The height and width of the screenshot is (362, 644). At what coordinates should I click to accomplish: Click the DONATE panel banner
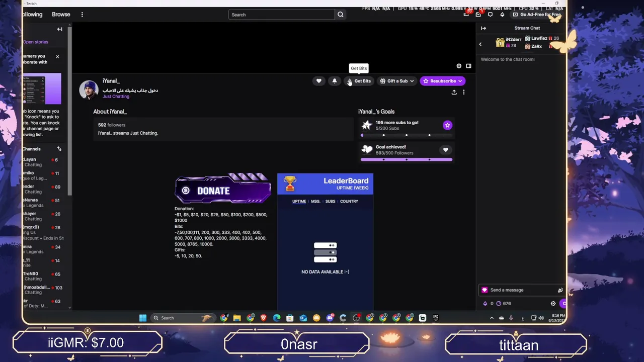pos(223,189)
